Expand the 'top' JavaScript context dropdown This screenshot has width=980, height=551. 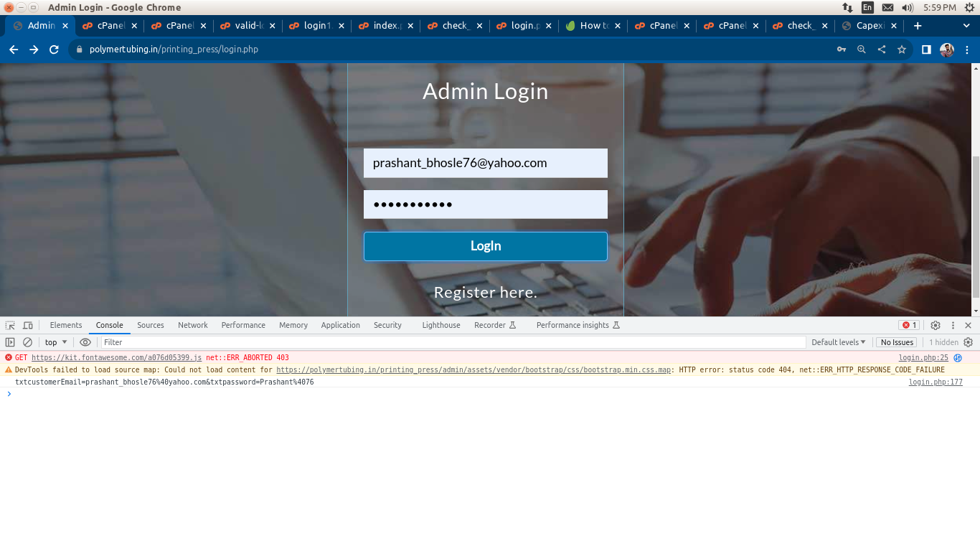point(56,342)
